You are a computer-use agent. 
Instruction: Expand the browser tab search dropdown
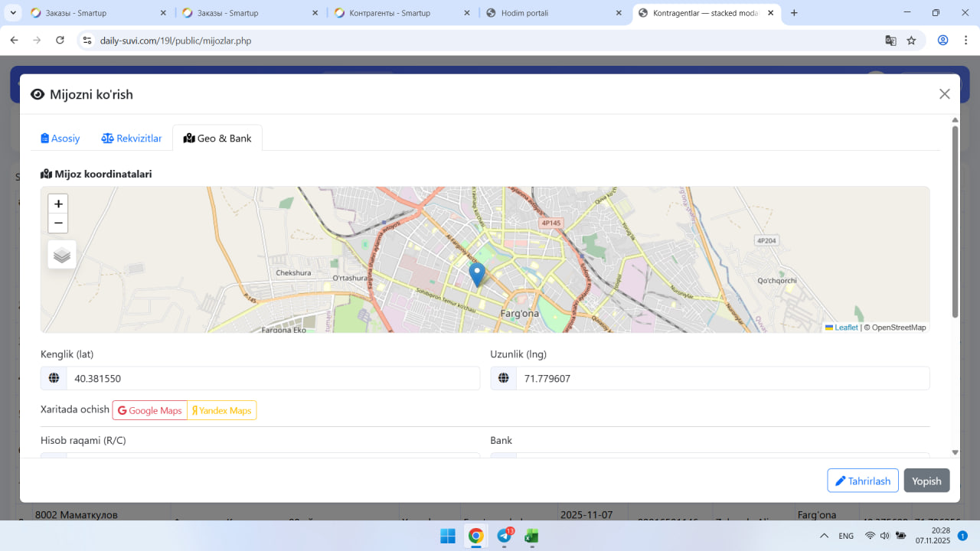pos(14,13)
